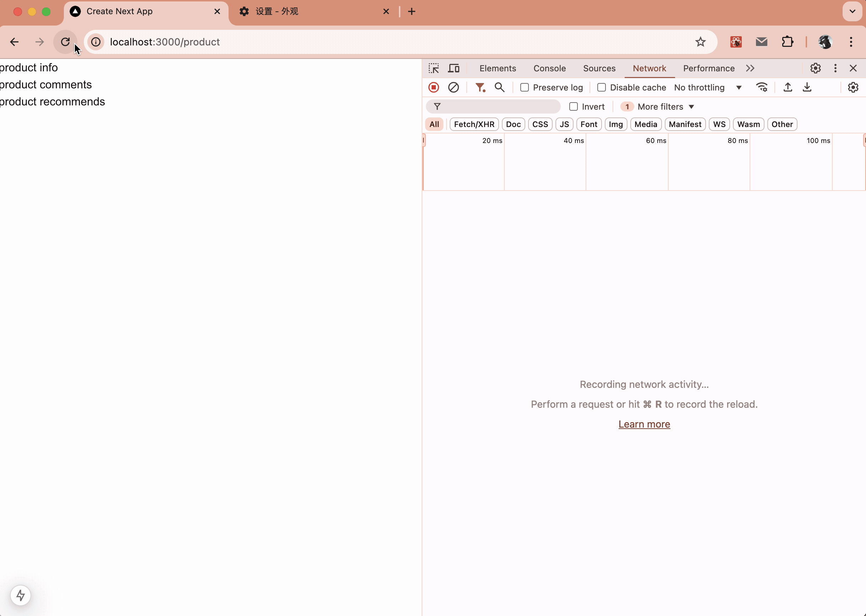Open network search magnifier
Viewport: 866px width, 616px height.
[x=499, y=87]
